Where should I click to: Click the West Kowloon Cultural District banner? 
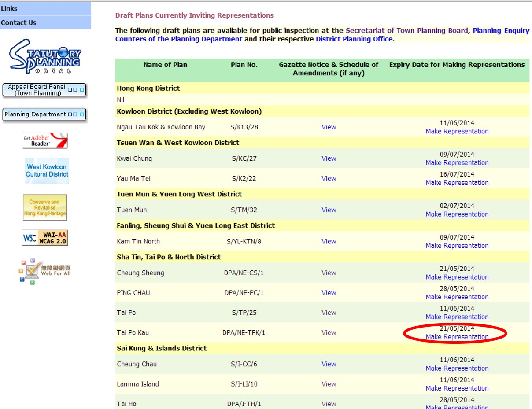(47, 170)
